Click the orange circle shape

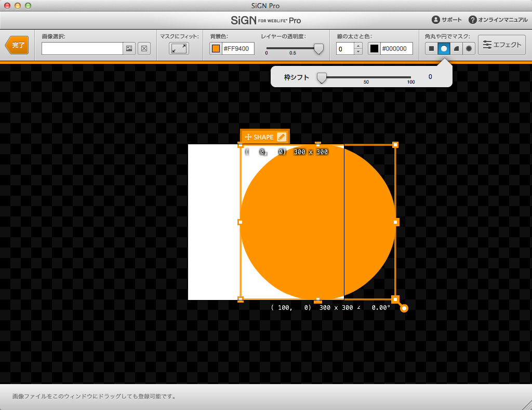tap(318, 222)
